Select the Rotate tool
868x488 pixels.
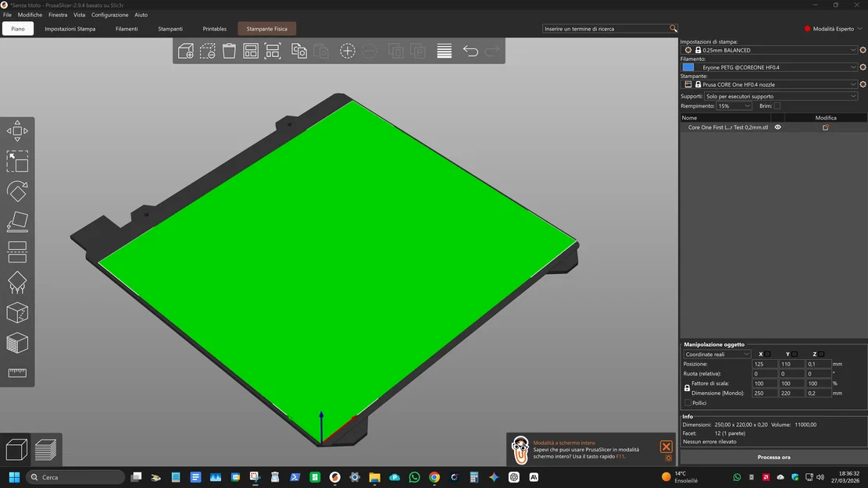[17, 191]
